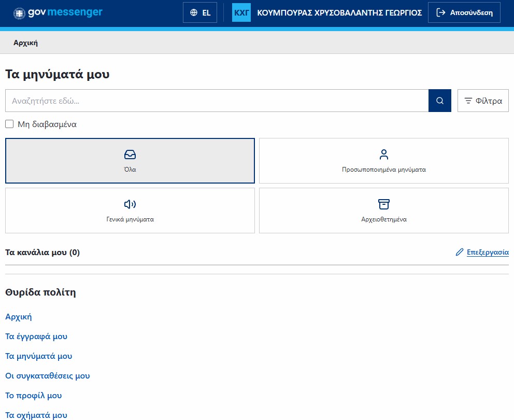
Task: Click the Τα μηνύματά μου page heading
Action: (x=58, y=75)
